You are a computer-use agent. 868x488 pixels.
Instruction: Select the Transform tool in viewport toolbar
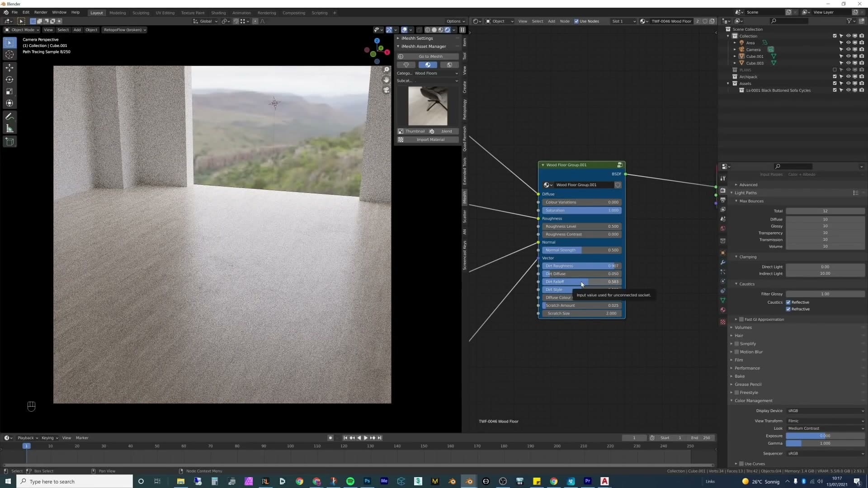tap(9, 103)
